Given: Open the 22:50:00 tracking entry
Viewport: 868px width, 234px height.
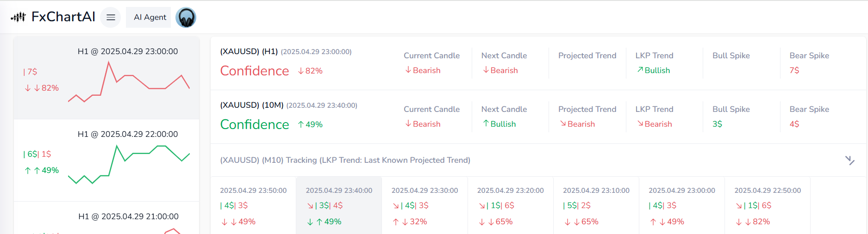Looking at the screenshot, I should (x=767, y=205).
